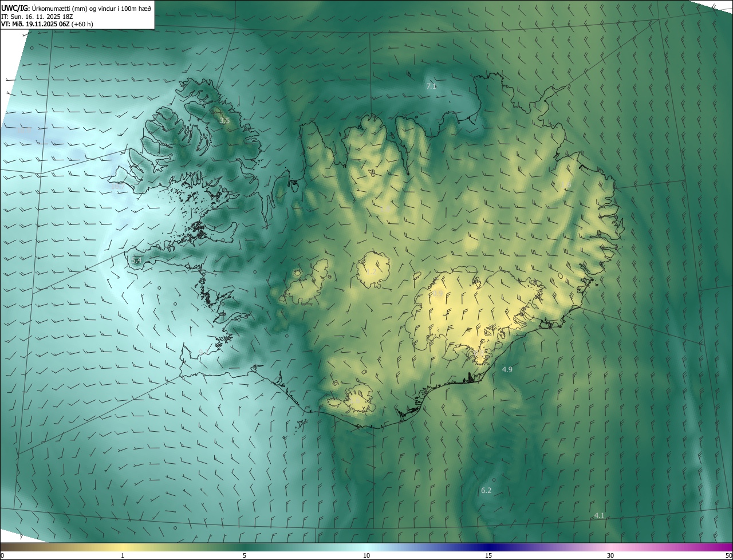Click the 4.1 value label near the bottom right

point(599,516)
